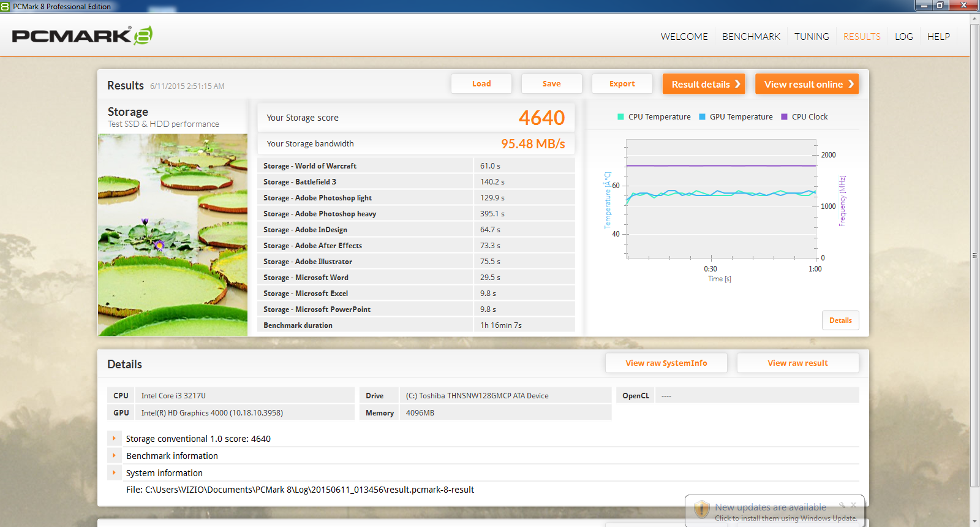
Task: Click the result file path text
Action: pos(300,490)
